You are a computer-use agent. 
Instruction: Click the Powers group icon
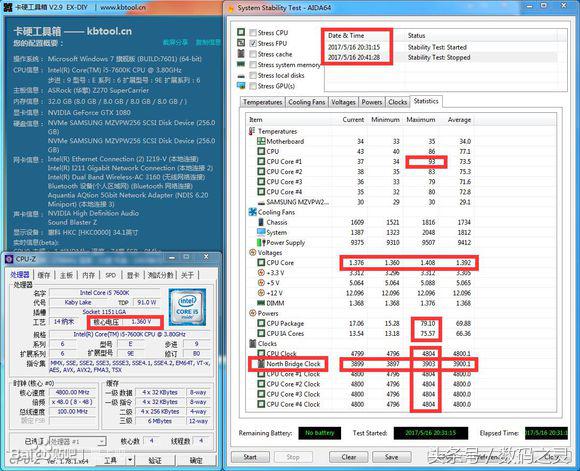(x=253, y=313)
